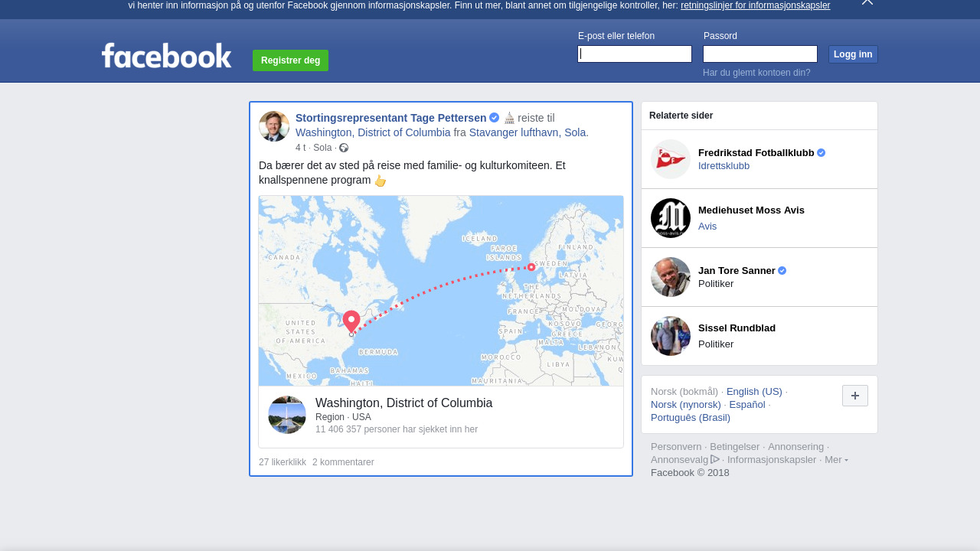Click verified badge next to Fredrikstad Fotballklubb
The width and height of the screenshot is (980, 551).
(822, 153)
